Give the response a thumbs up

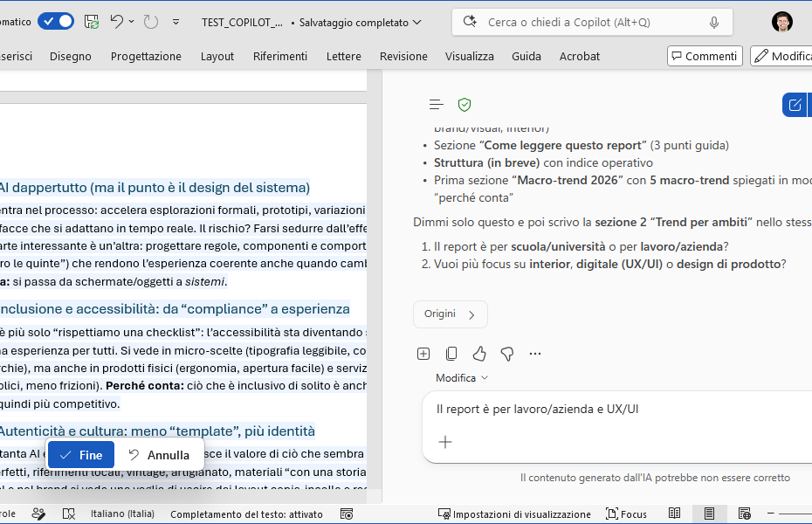point(479,354)
